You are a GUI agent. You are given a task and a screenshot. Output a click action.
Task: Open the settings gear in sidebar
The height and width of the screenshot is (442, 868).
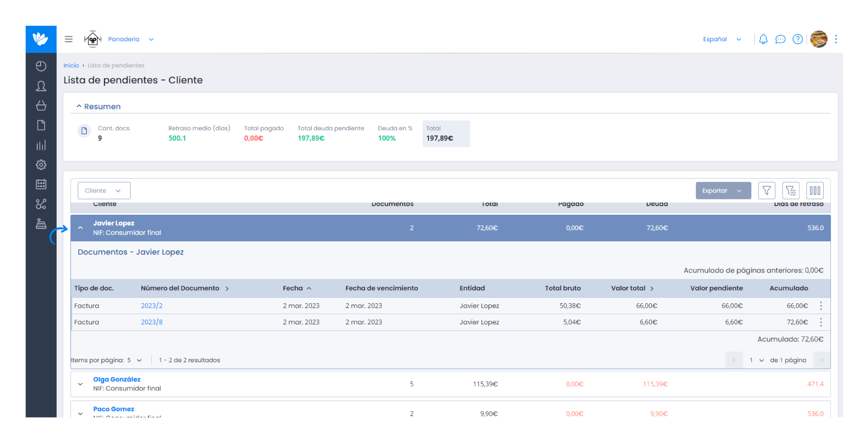coord(41,165)
